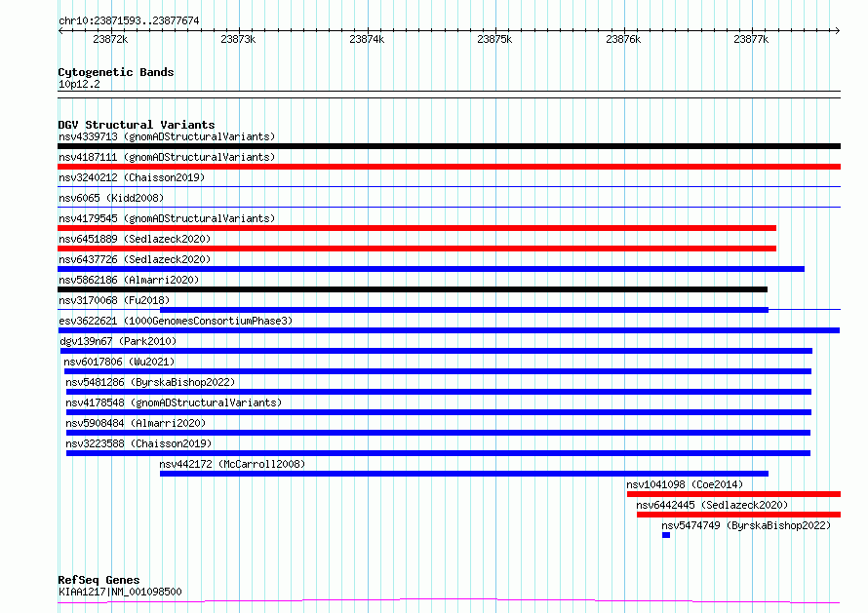Viewport: 868px width, 613px height.
Task: Click the black nsv5862186 variant bar
Action: click(413, 289)
